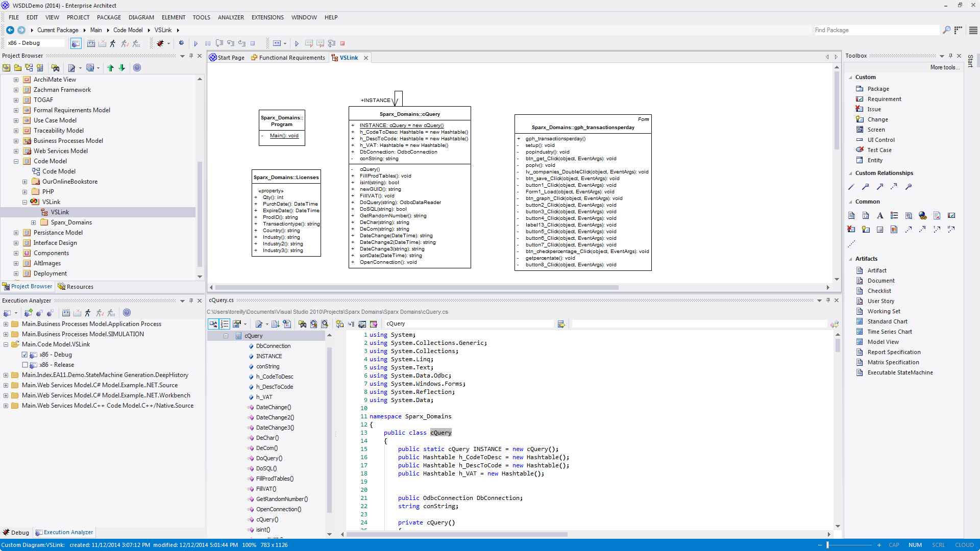Select the Test Case tool in Toolbox

(x=879, y=150)
